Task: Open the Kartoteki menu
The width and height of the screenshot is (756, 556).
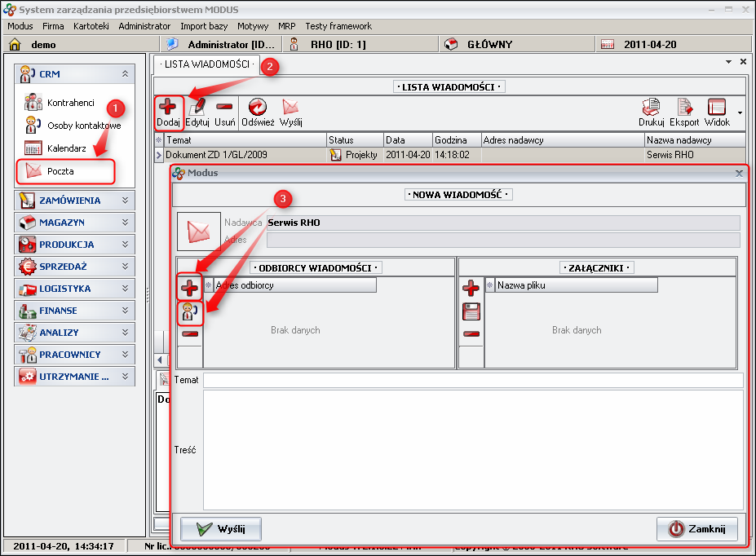Action: click(x=91, y=26)
